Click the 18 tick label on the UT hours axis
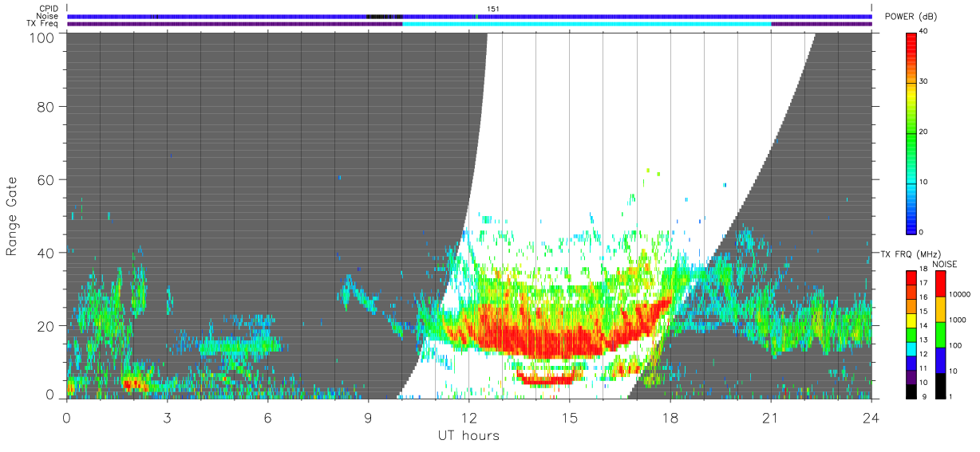 [x=670, y=417]
